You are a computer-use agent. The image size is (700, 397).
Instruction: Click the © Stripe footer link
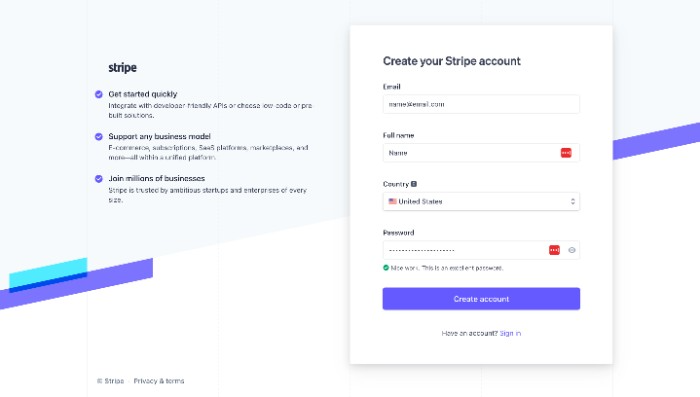coord(110,381)
